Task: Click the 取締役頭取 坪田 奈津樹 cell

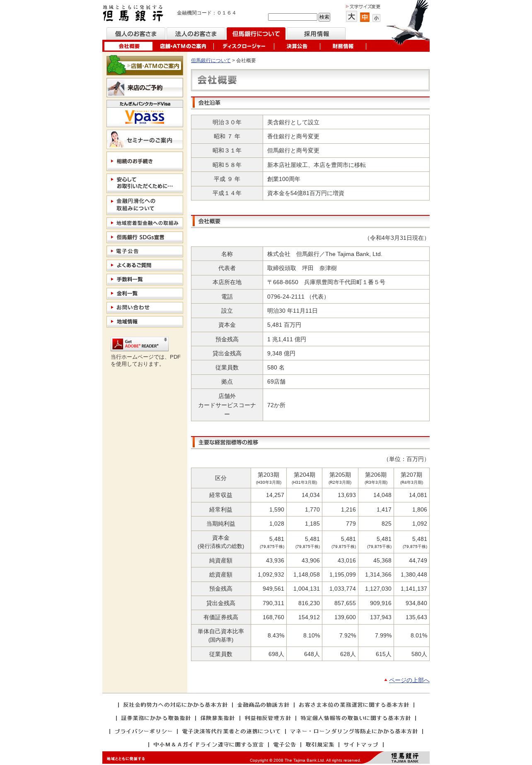Action: tap(346, 268)
